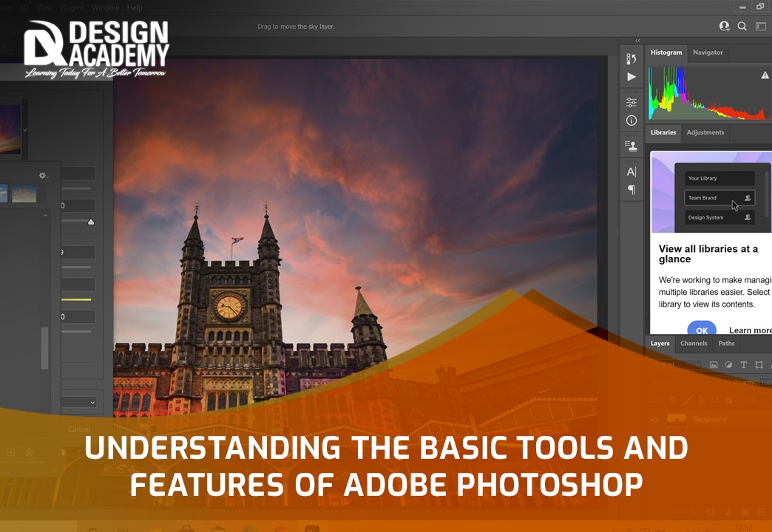The height and width of the screenshot is (532, 772).
Task: Click the histogram warning refresh icon
Action: coord(764,74)
